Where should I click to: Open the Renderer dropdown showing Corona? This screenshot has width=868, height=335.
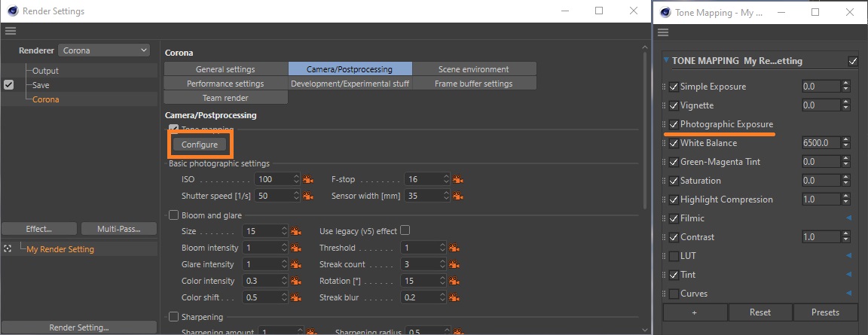104,50
